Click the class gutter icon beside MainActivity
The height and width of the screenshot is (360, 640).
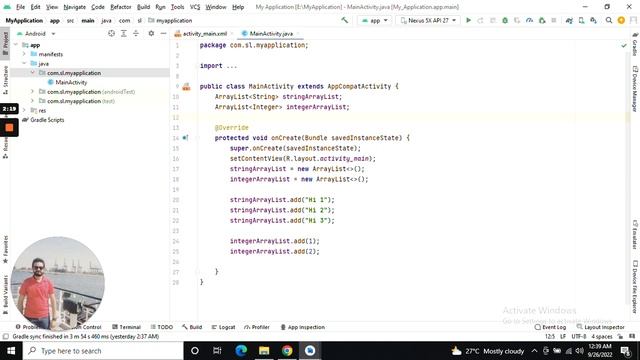tap(186, 87)
